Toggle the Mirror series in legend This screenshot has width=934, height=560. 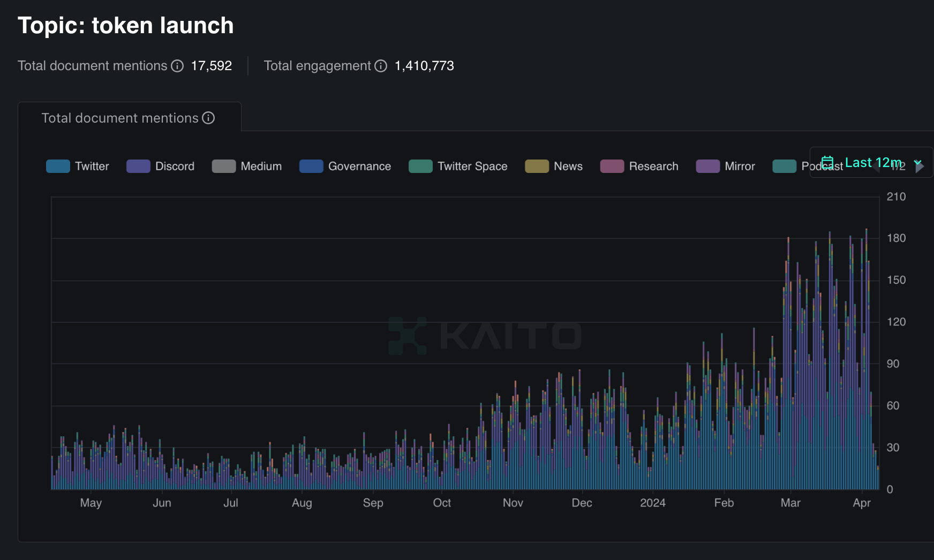tap(726, 167)
